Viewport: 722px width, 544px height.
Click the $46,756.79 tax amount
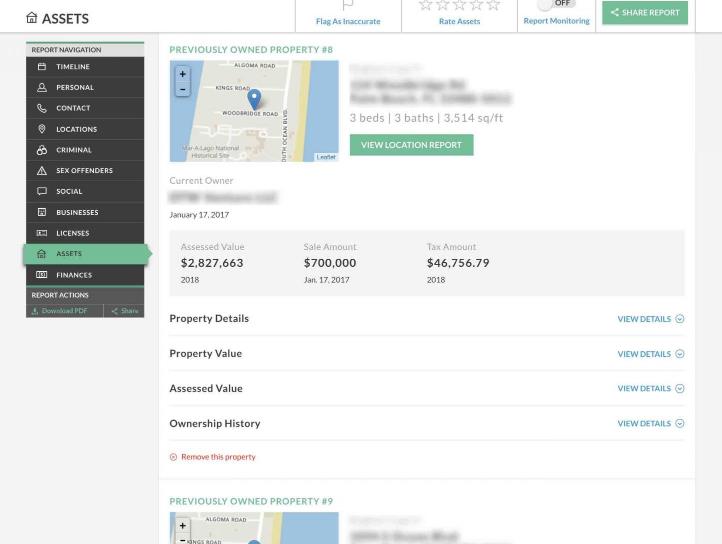(x=458, y=263)
